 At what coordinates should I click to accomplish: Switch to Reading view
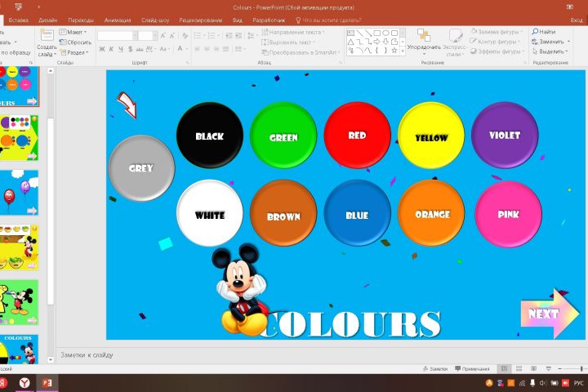[x=533, y=369]
